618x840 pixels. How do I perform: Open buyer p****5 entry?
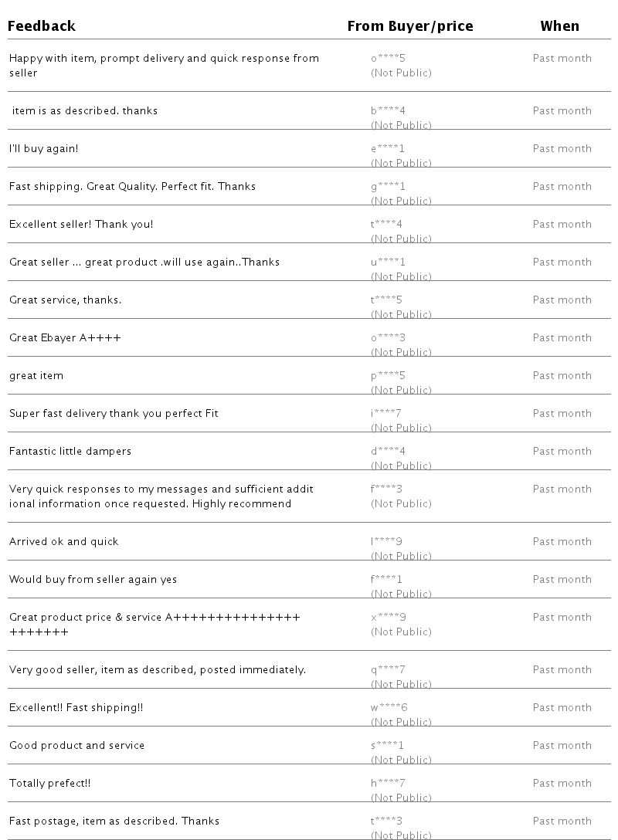coord(388,375)
